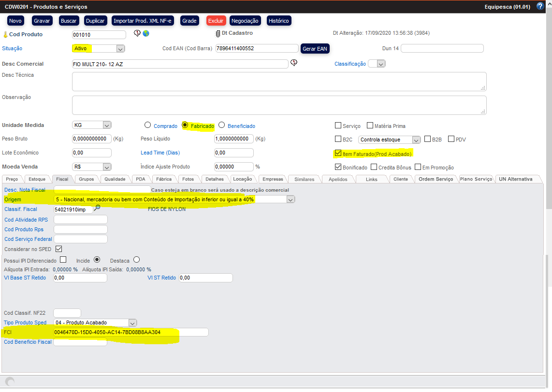Click the globe icon beside Cod Produto
The width and height of the screenshot is (552, 392).
pos(146,34)
